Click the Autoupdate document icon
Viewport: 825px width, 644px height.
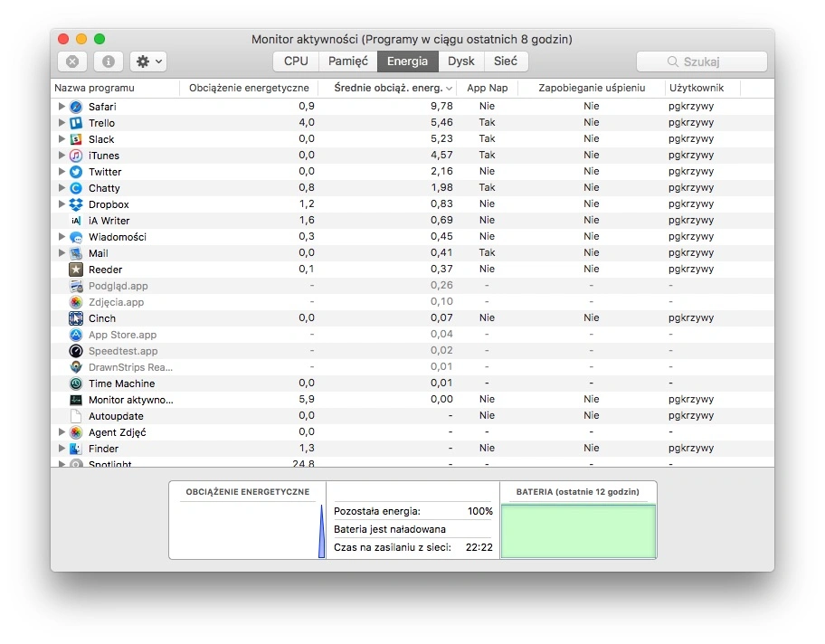[76, 417]
